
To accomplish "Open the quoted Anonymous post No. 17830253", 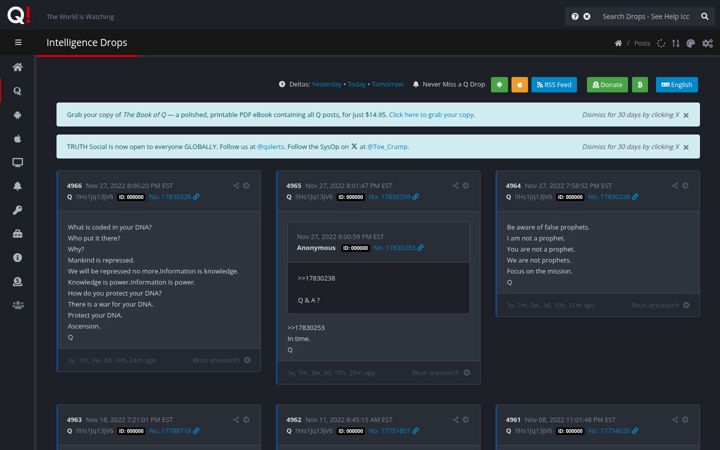I will [x=398, y=248].
